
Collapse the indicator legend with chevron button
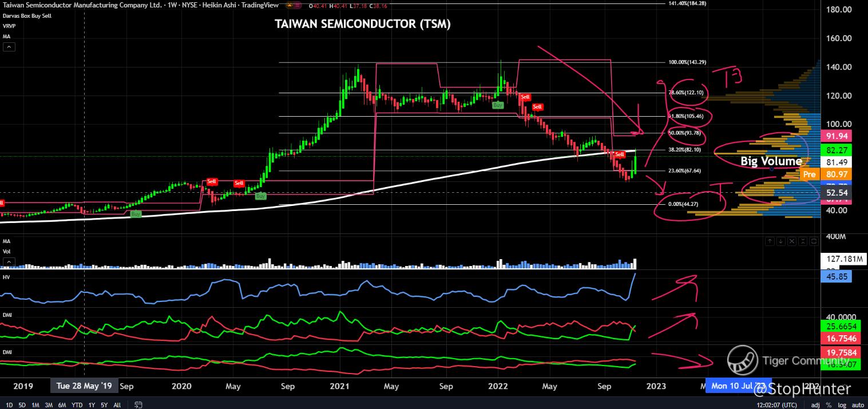[x=9, y=47]
